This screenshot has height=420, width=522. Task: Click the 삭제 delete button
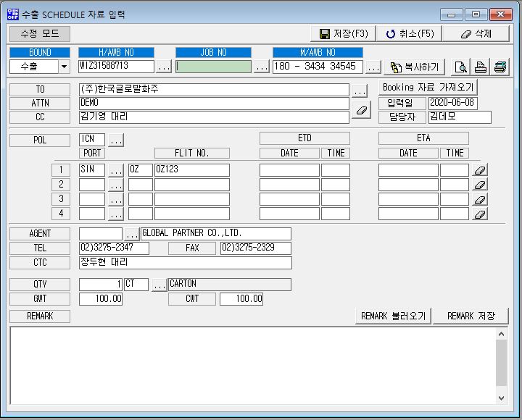tap(476, 34)
